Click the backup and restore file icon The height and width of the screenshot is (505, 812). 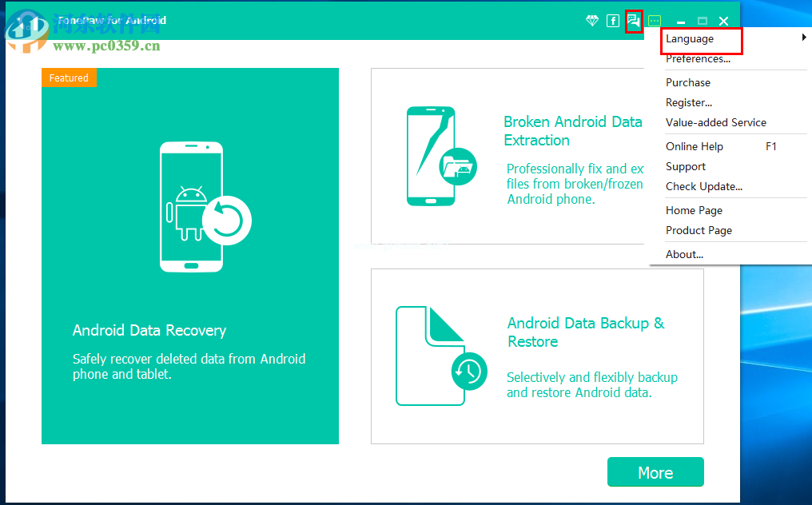tap(441, 357)
